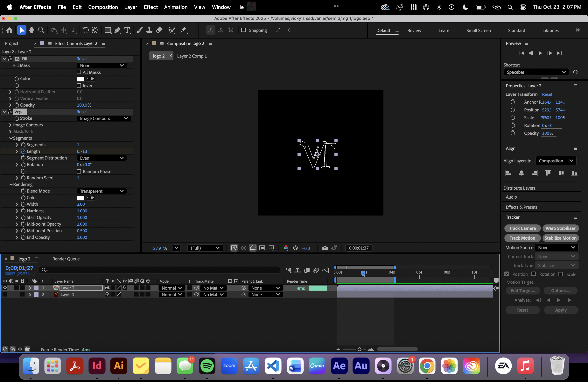Image resolution: width=588 pixels, height=382 pixels.
Task: Click Align Left edges icon
Action: pyautogui.click(x=508, y=173)
